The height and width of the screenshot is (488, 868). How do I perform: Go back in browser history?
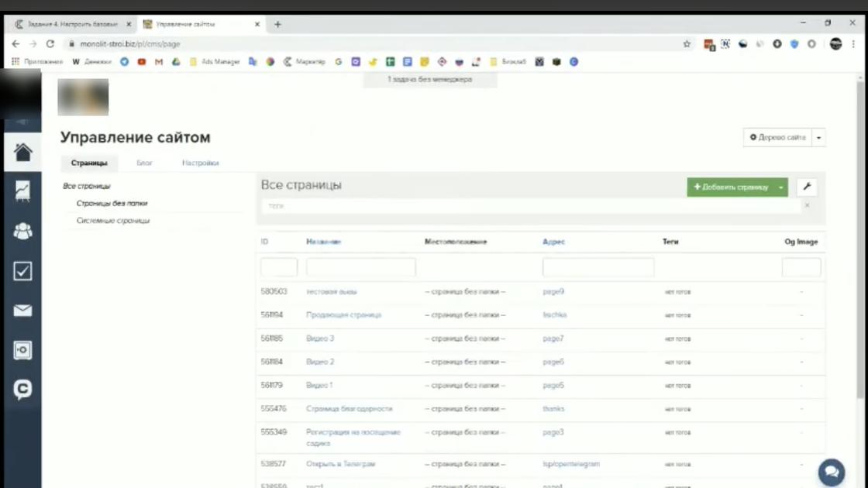coord(15,43)
